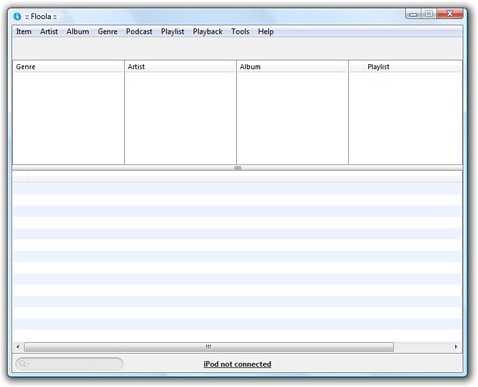Click the iPod not connected link
This screenshot has width=478, height=387.
[237, 364]
